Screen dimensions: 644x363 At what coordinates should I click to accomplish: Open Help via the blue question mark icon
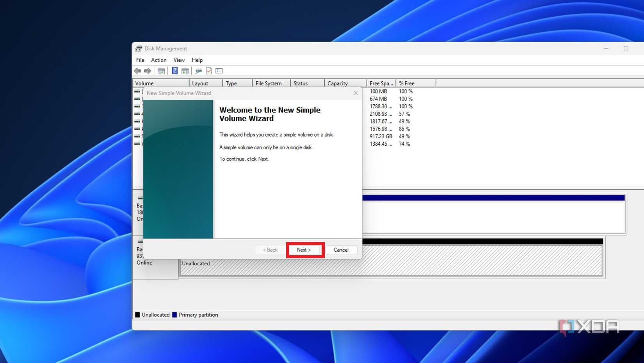click(x=174, y=71)
